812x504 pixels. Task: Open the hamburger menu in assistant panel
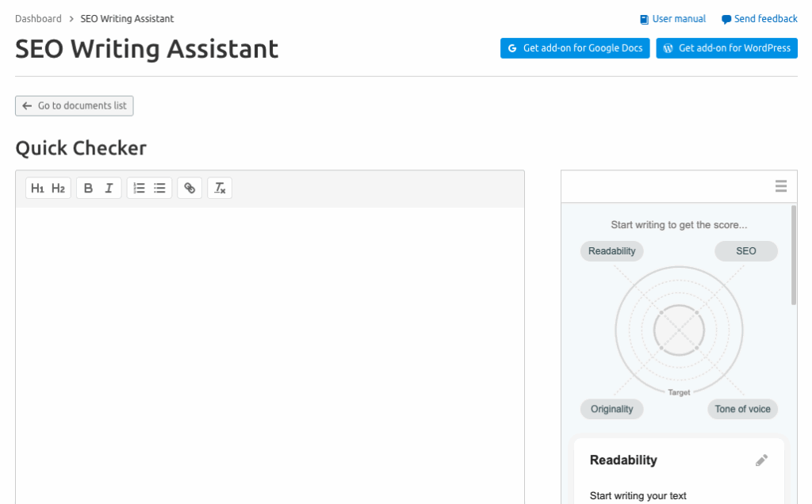781,186
